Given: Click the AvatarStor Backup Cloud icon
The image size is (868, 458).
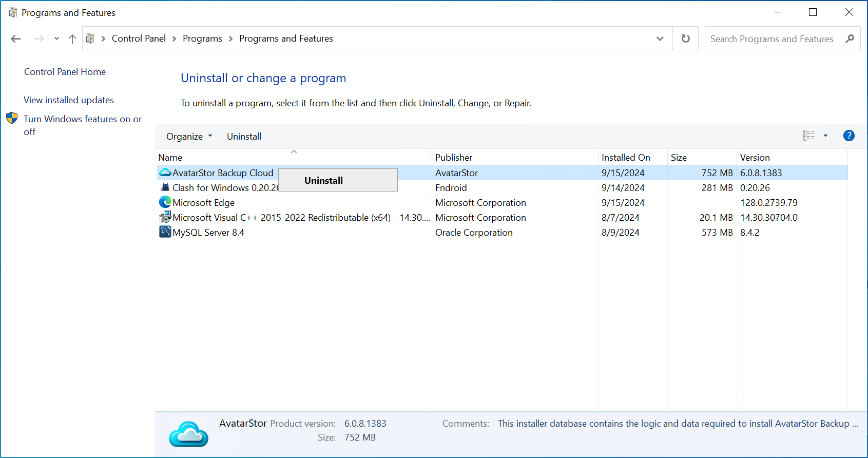Looking at the screenshot, I should [x=165, y=173].
